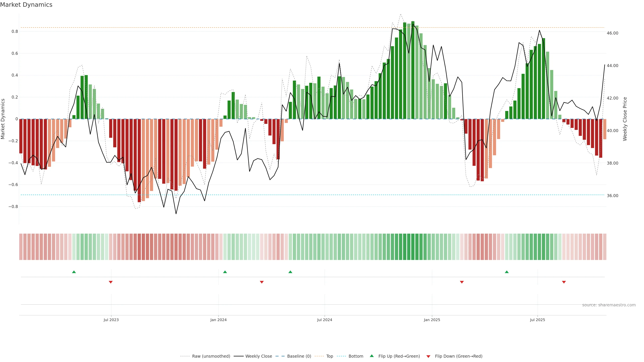The width and height of the screenshot is (644, 362).
Task: Click the red flip-down triangle in early 2024
Action: point(262,282)
